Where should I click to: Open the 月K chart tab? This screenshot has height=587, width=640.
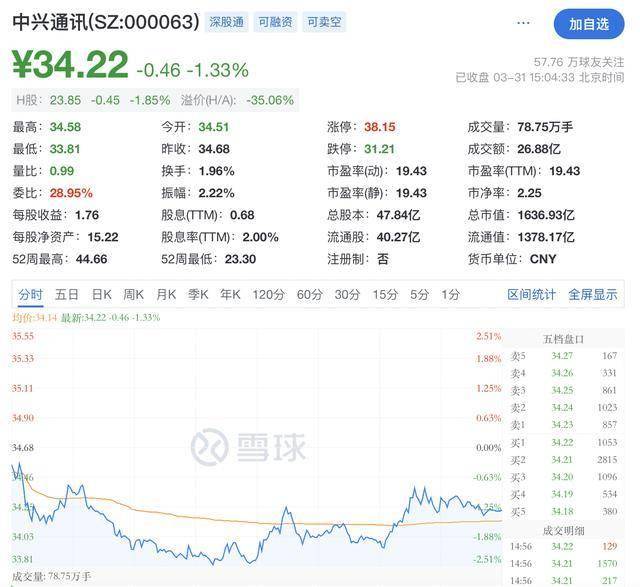point(166,294)
